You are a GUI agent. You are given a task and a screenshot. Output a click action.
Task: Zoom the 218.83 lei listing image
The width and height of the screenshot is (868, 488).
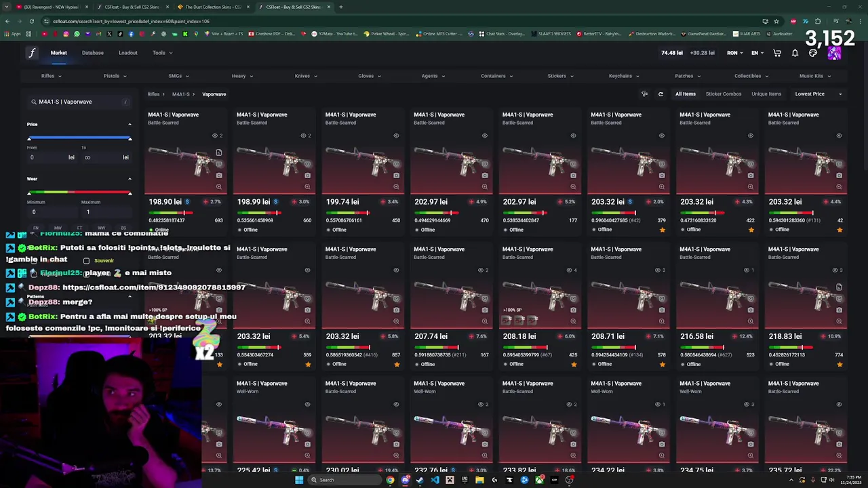point(839,321)
